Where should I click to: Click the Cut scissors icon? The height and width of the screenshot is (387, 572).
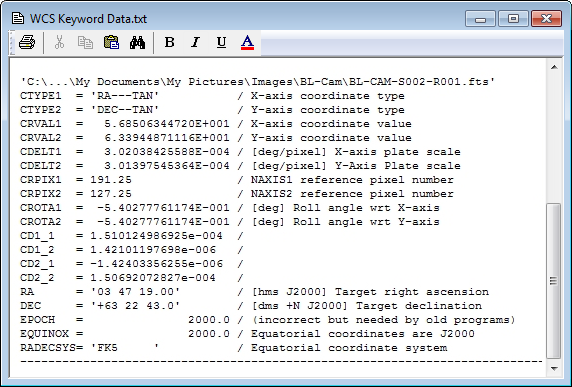(59, 43)
